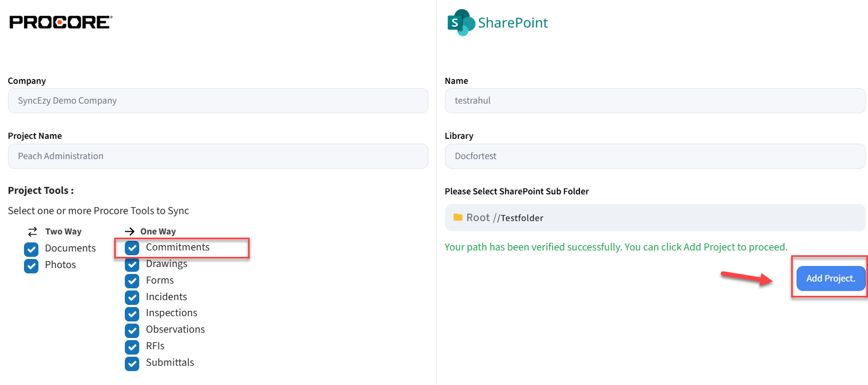Click the SharePoint logo icon
The width and height of the screenshot is (868, 385).
coord(460,22)
